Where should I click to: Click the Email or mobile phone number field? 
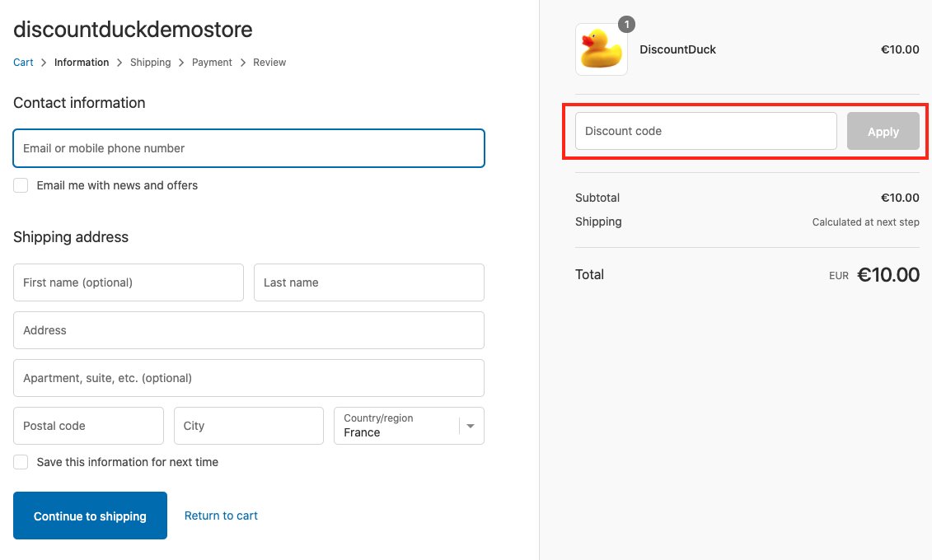[249, 148]
